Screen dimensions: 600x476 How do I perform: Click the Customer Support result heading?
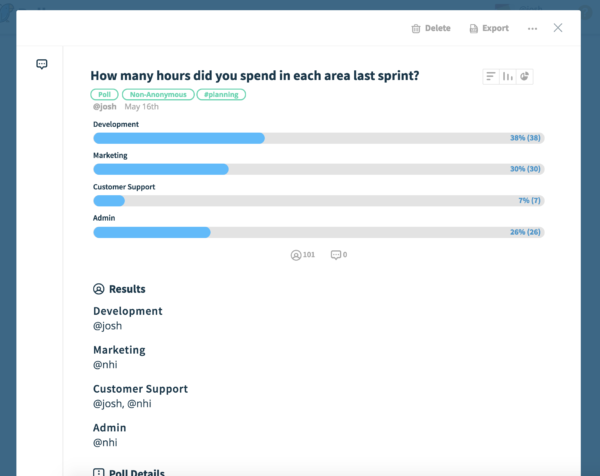click(x=140, y=389)
